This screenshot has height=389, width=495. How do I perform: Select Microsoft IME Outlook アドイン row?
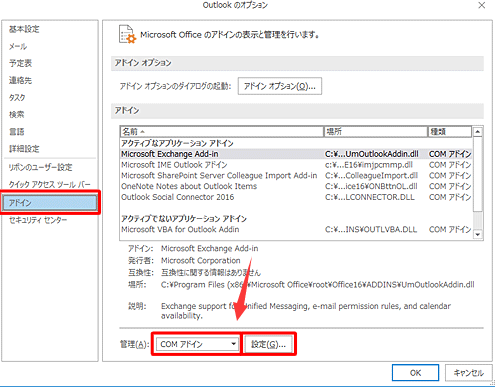pos(296,165)
